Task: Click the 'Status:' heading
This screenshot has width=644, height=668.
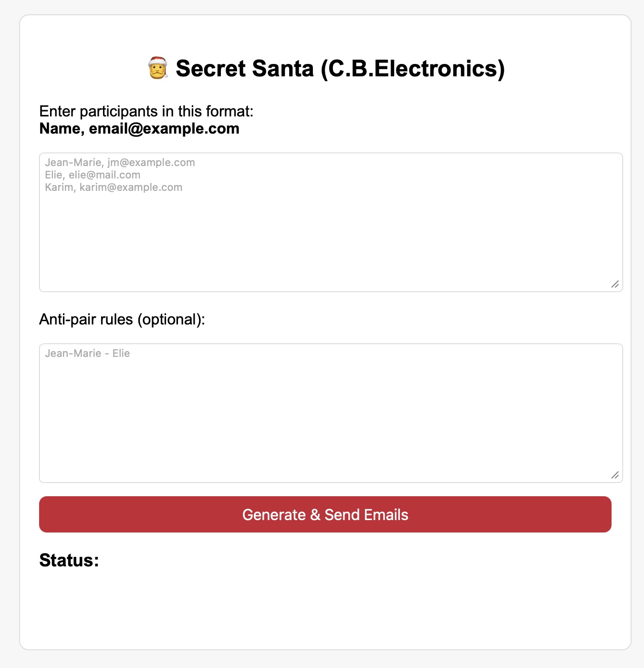Action: (x=69, y=560)
